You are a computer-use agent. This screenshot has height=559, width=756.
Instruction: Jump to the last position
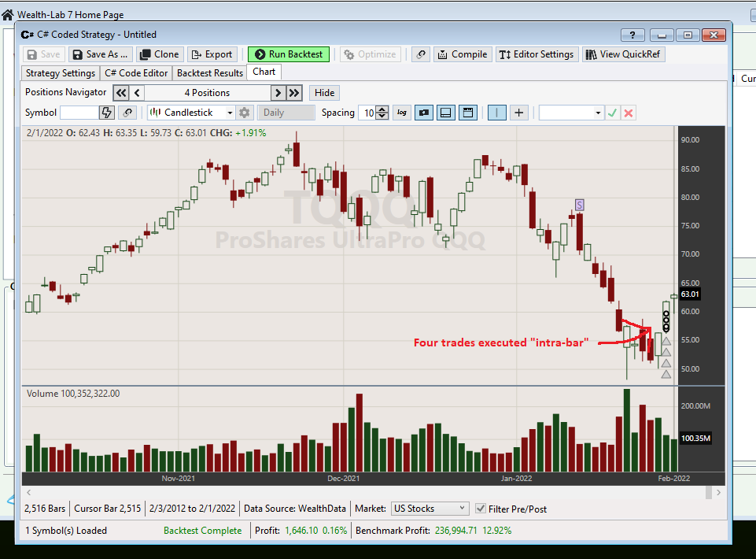tap(294, 93)
